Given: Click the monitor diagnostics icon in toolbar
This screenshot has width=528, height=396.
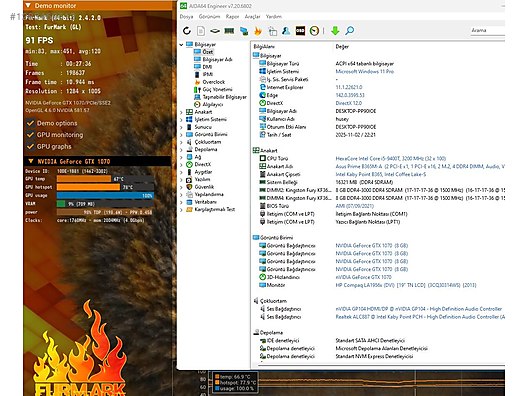Looking at the screenshot, I should tap(244, 31).
